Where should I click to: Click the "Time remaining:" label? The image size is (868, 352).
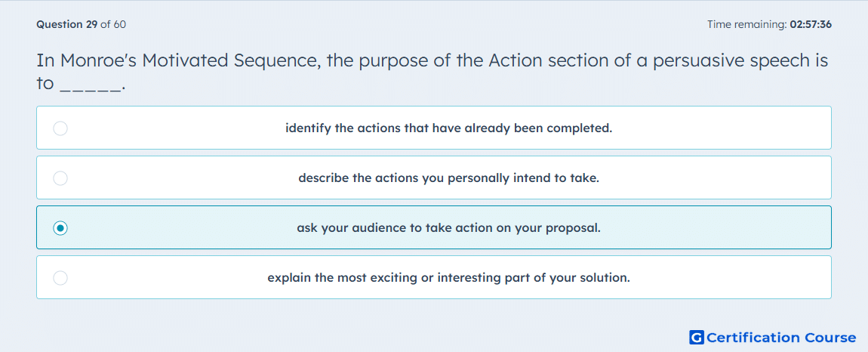pyautogui.click(x=747, y=24)
